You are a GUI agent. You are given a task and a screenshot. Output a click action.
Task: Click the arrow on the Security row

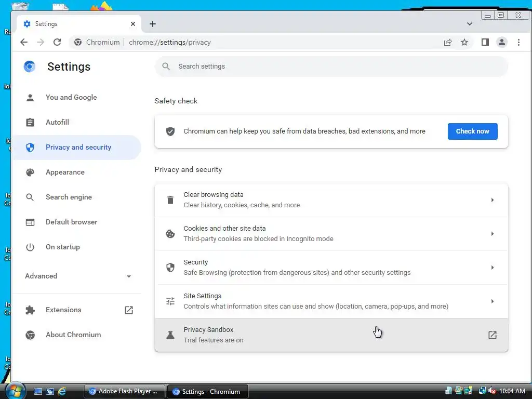493,268
